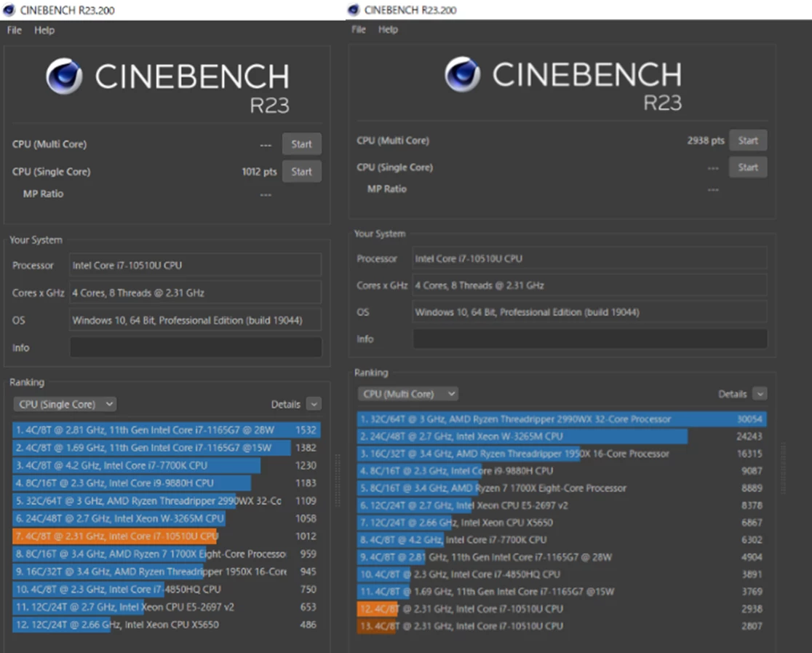Select rank 6 Xeon W-3265M row, single core list
This screenshot has height=653, width=812.
[166, 519]
